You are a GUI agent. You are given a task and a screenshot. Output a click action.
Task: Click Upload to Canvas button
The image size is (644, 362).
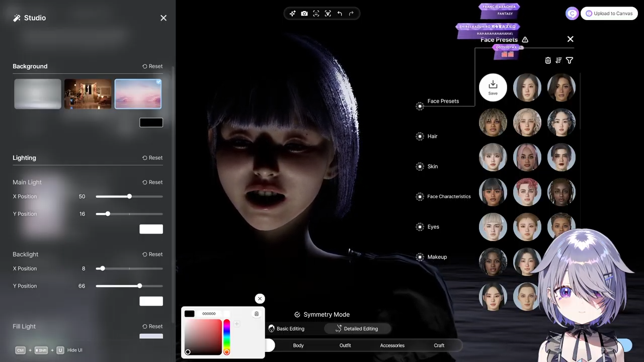click(x=609, y=14)
